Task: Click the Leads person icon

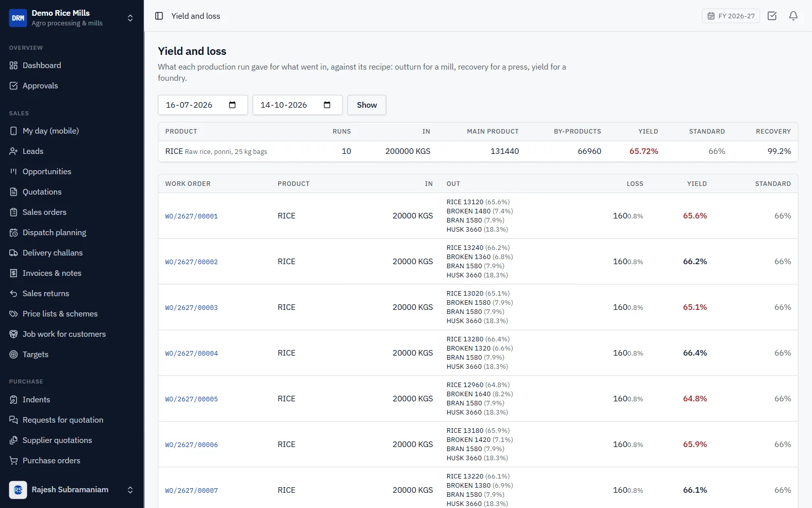Action: [x=14, y=151]
